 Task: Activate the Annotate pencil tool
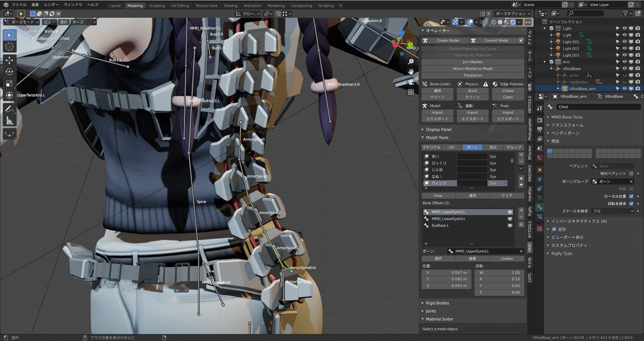pyautogui.click(x=10, y=109)
